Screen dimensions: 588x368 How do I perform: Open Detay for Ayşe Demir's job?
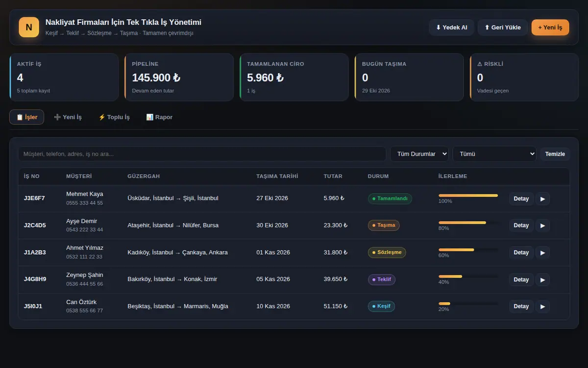[521, 226]
